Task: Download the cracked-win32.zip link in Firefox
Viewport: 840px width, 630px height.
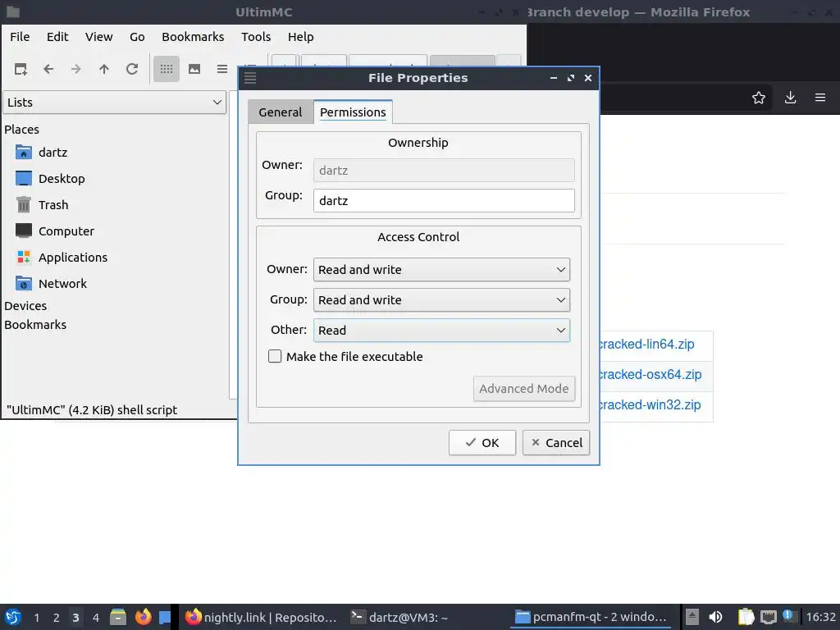Action: 650,405
